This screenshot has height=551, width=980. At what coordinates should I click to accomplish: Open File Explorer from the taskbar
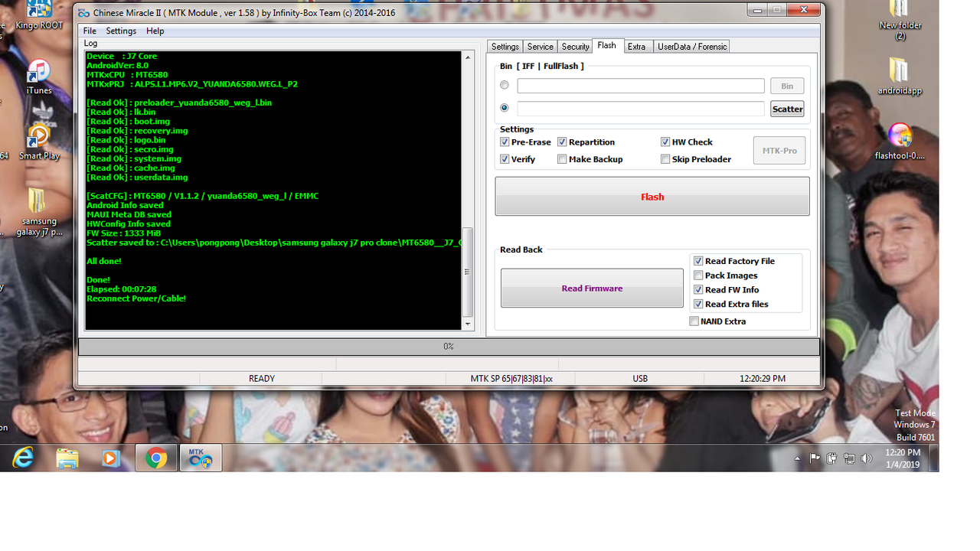pyautogui.click(x=67, y=458)
